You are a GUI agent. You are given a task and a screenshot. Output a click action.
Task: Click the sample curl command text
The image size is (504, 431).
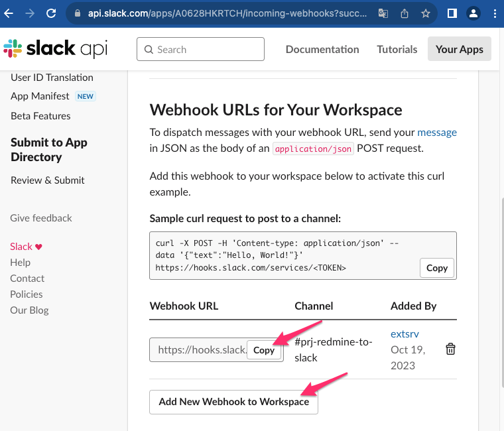pyautogui.click(x=277, y=255)
